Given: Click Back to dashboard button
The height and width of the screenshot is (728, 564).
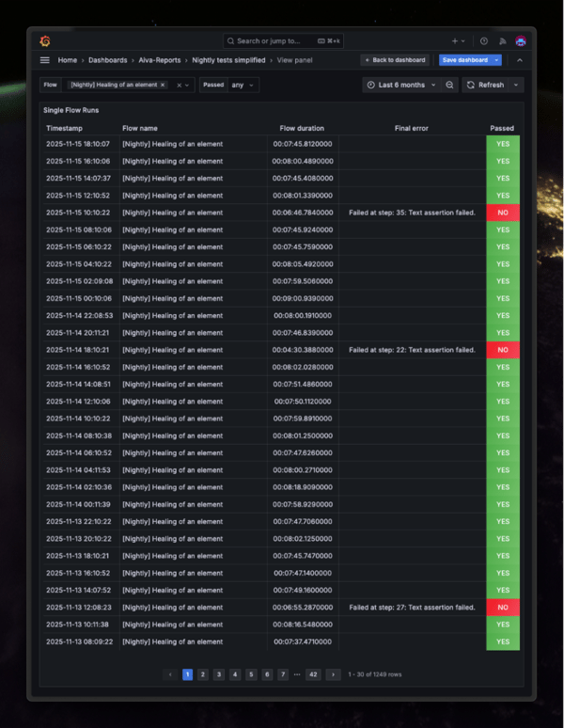Looking at the screenshot, I should (x=395, y=60).
